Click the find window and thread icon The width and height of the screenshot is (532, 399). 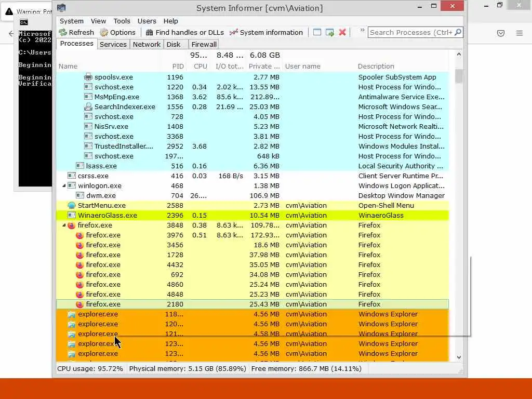pyautogui.click(x=330, y=32)
